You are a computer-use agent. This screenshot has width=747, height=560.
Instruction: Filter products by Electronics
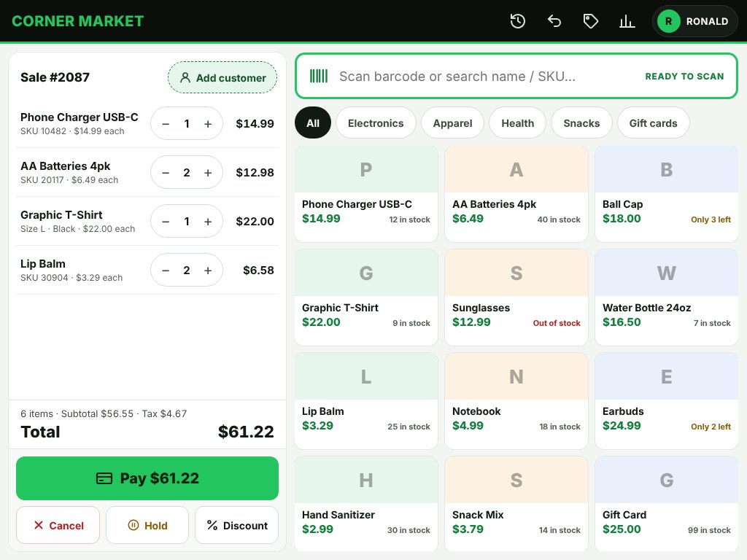376,122
